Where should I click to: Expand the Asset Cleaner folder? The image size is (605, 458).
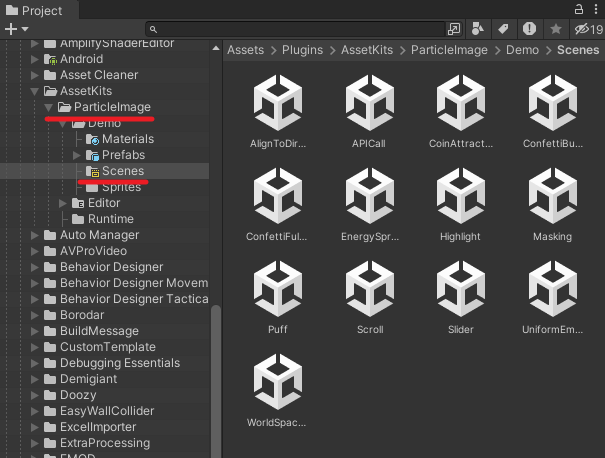pos(35,75)
